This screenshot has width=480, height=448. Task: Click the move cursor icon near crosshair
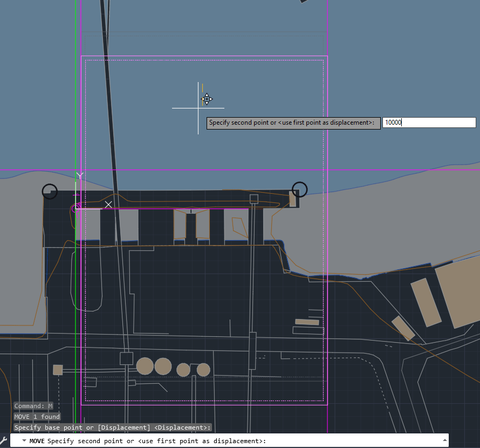(x=207, y=99)
